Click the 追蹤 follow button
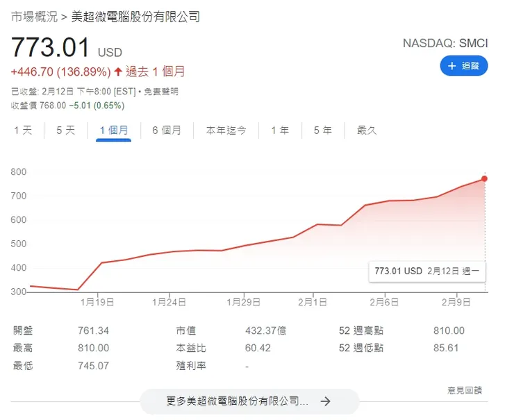The height and width of the screenshot is (420, 514). coord(463,66)
